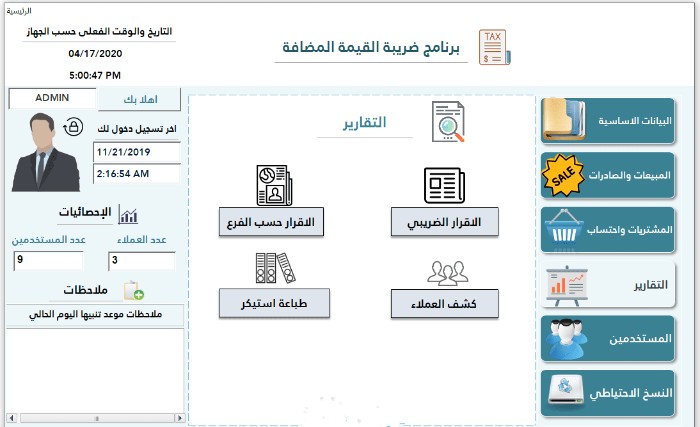The height and width of the screenshot is (427, 700).
Task: Click the TAX invoice icon beside program title
Action: [x=495, y=47]
